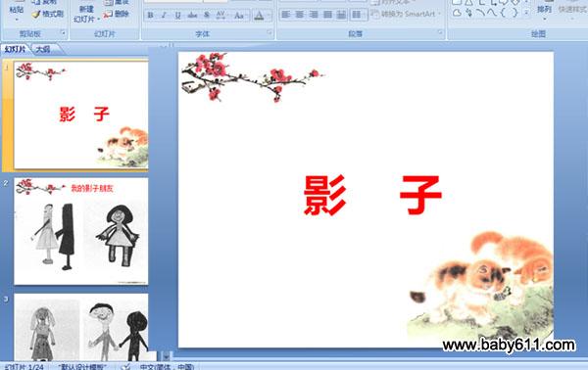Select slide 2 thumbnail with shadow friends
Image resolution: width=588 pixels, height=370 pixels.
pyautogui.click(x=81, y=231)
